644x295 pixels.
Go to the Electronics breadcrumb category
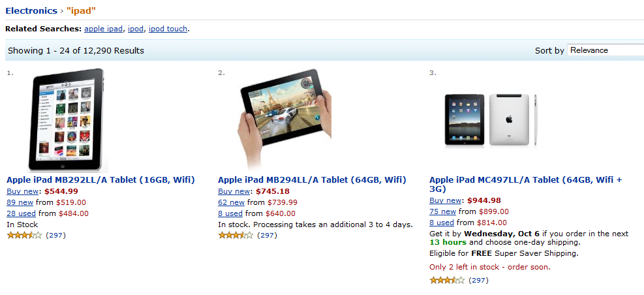31,10
